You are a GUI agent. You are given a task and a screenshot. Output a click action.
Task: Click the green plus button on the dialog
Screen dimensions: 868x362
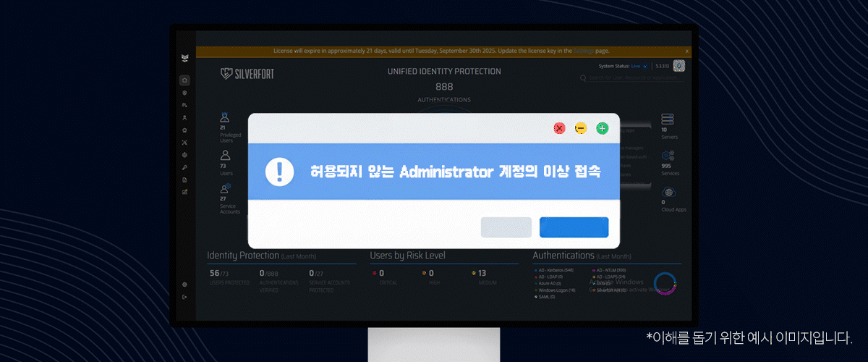click(602, 128)
